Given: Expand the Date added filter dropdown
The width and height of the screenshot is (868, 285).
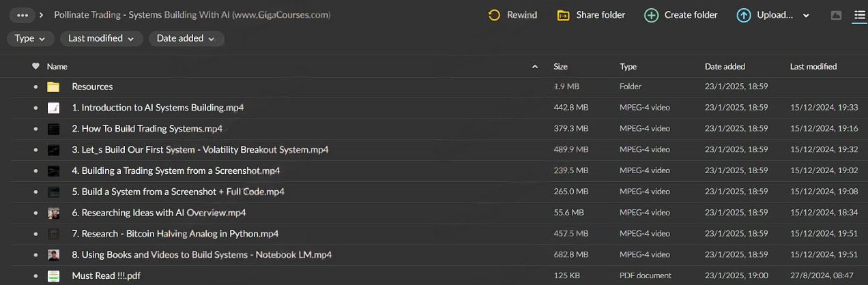Looking at the screenshot, I should [x=186, y=38].
